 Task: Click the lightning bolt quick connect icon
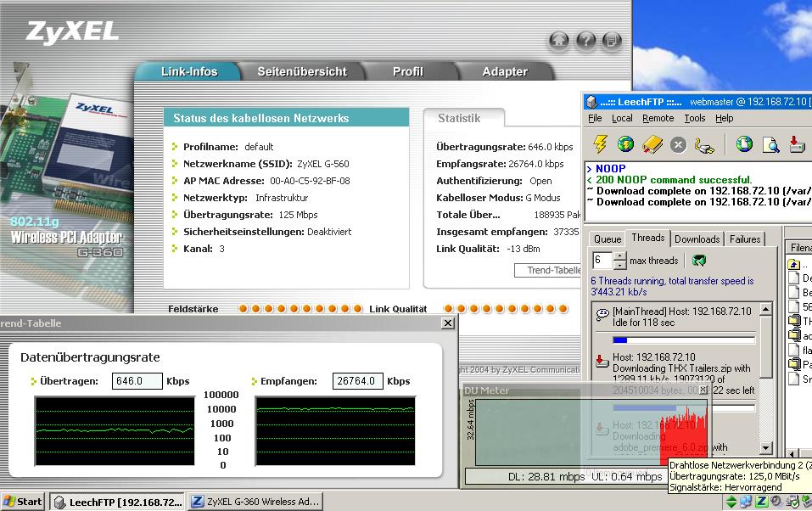[x=600, y=143]
